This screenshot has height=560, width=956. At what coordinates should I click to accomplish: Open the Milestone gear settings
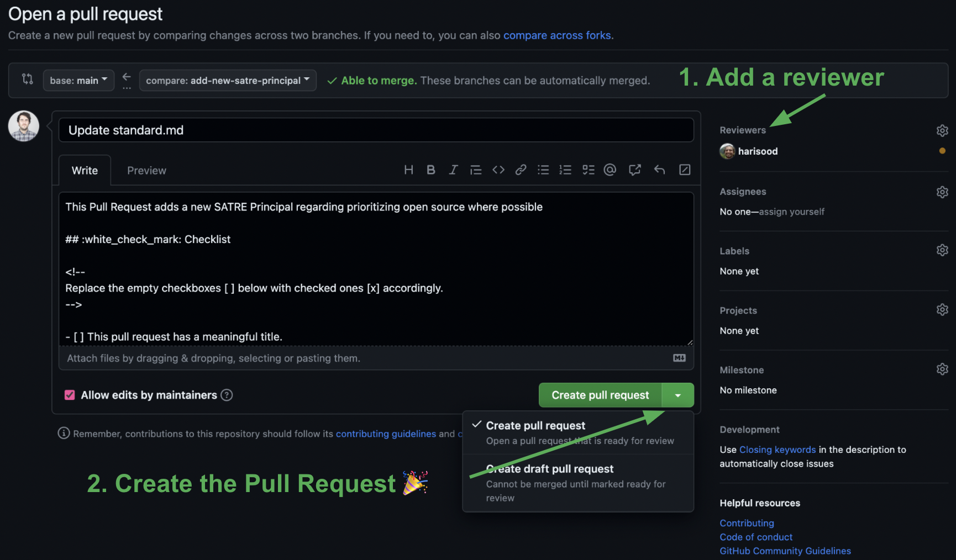click(x=942, y=369)
